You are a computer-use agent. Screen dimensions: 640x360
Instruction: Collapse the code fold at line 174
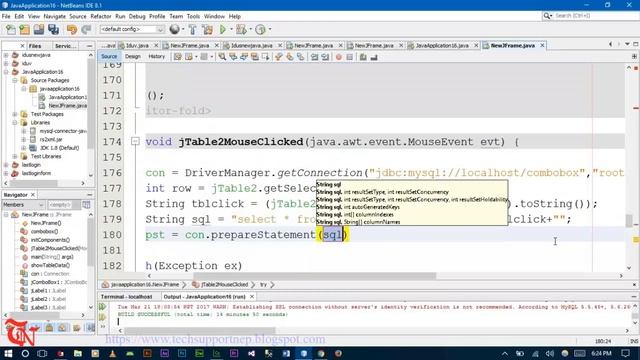click(x=136, y=142)
